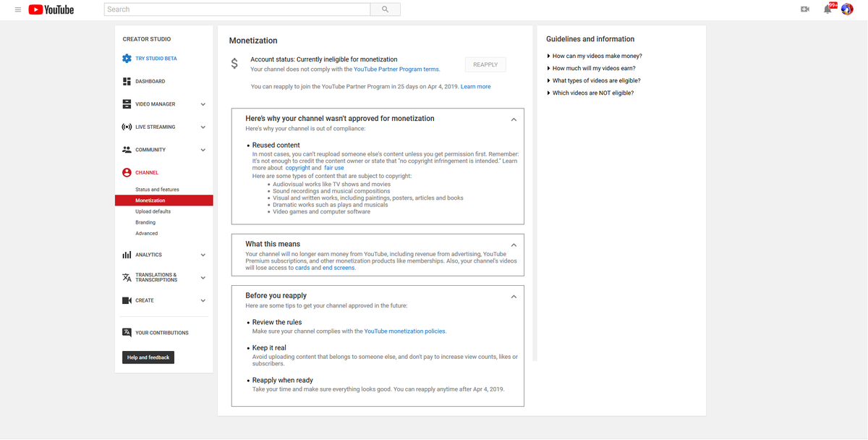Click the Live Streaming broadcast icon
The image size is (868, 440).
pos(127,127)
